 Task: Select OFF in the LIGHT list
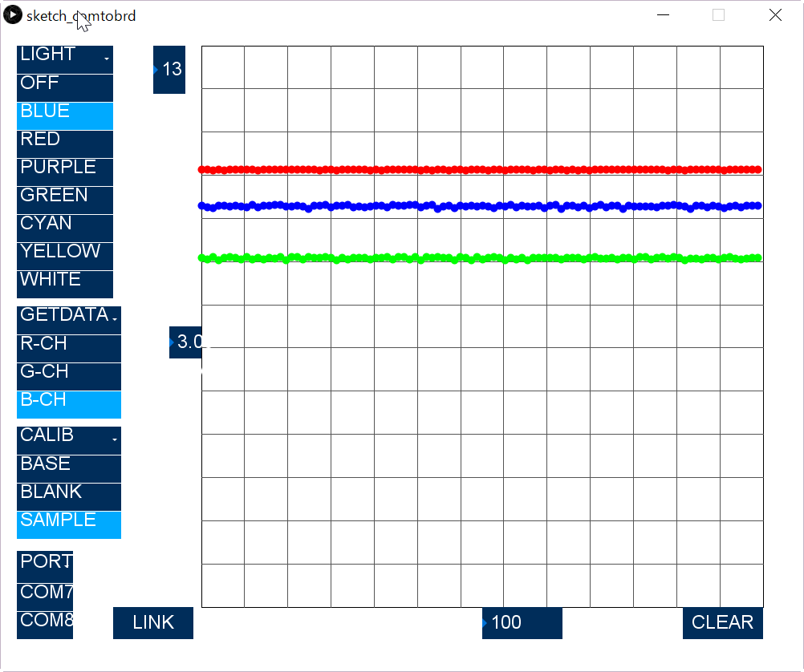coord(65,88)
